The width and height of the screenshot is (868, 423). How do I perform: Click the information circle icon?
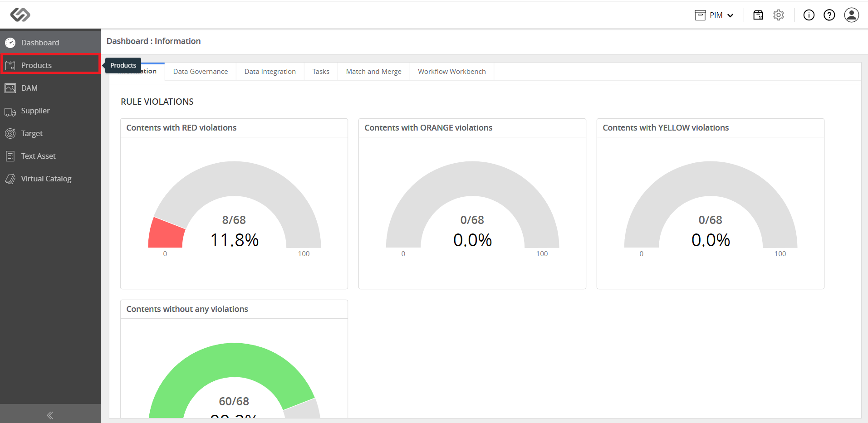point(809,15)
